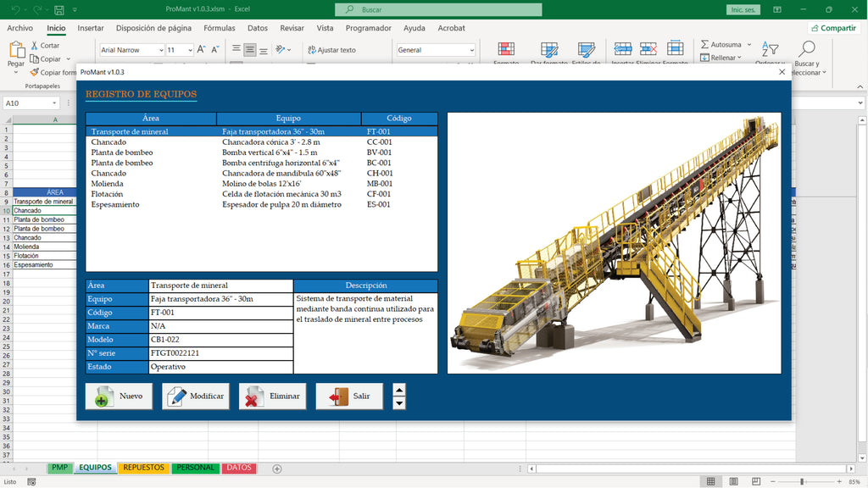
Task: Click the Inic. ses. sign-in button
Action: (743, 9)
